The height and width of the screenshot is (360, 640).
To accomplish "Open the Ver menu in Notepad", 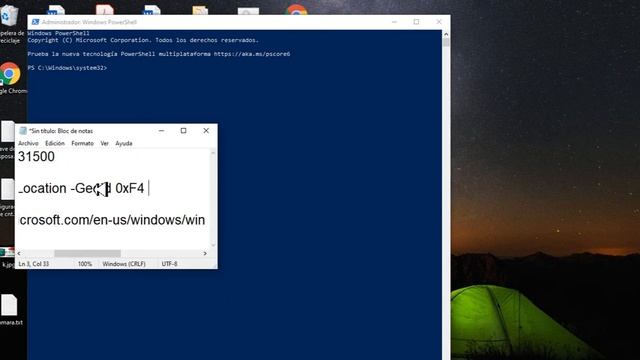I will pyautogui.click(x=104, y=143).
